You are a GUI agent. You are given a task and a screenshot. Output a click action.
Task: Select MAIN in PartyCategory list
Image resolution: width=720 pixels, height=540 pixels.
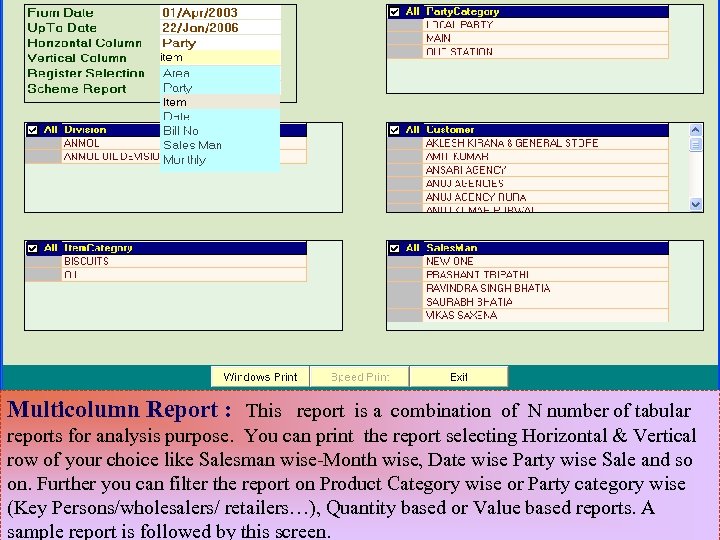(x=545, y=38)
